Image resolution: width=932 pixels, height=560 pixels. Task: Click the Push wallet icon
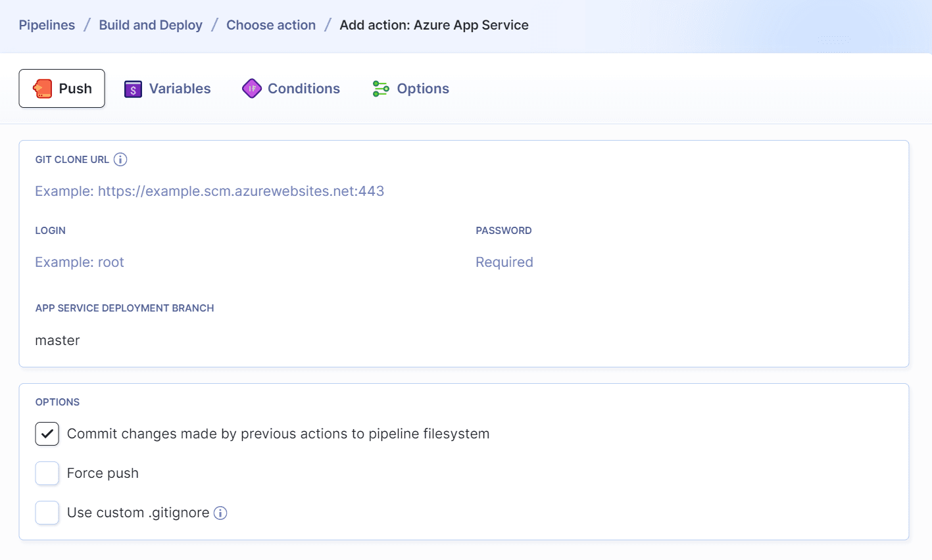pyautogui.click(x=41, y=88)
